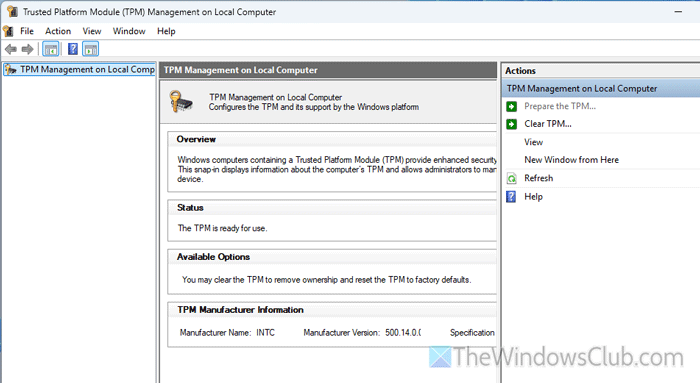Viewport: 700px width, 383px height.
Task: Click the key-and-chip icon in center pane header
Action: pos(181,101)
